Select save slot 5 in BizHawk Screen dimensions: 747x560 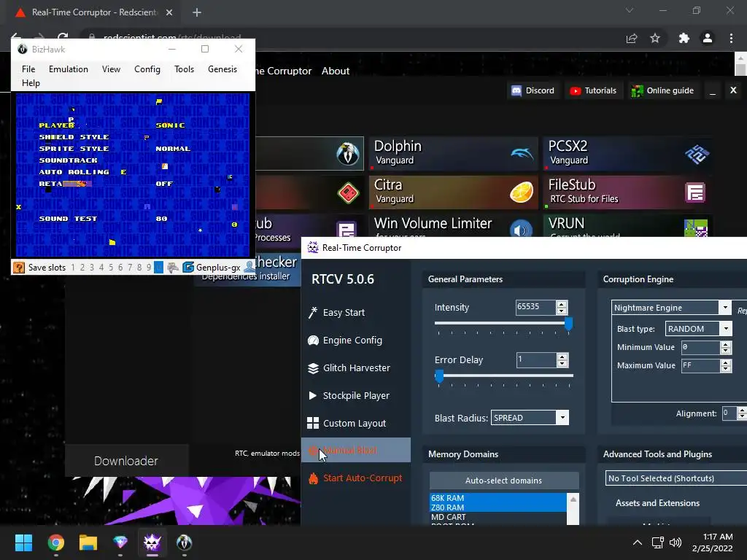point(111,268)
